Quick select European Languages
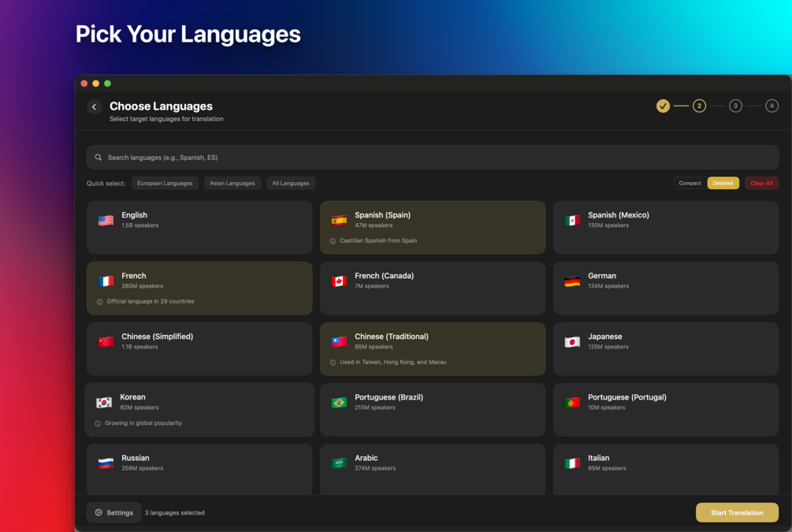This screenshot has height=532, width=792. (x=165, y=184)
